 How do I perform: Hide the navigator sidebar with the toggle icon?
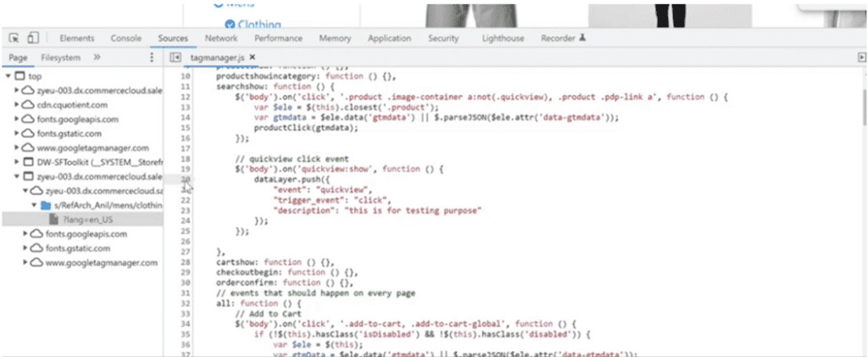click(175, 57)
